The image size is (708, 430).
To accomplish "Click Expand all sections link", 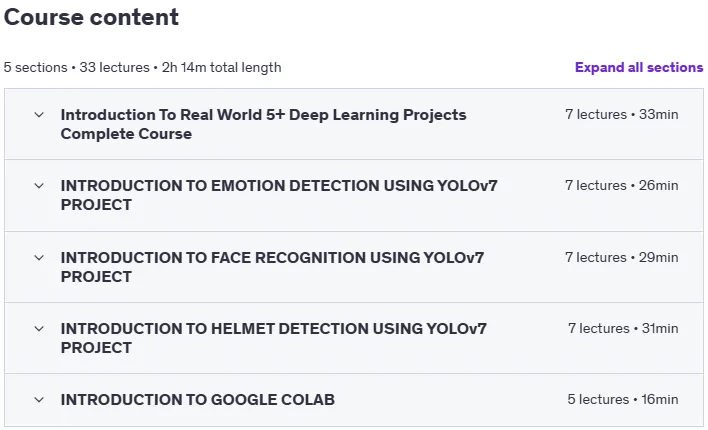I will [x=639, y=67].
